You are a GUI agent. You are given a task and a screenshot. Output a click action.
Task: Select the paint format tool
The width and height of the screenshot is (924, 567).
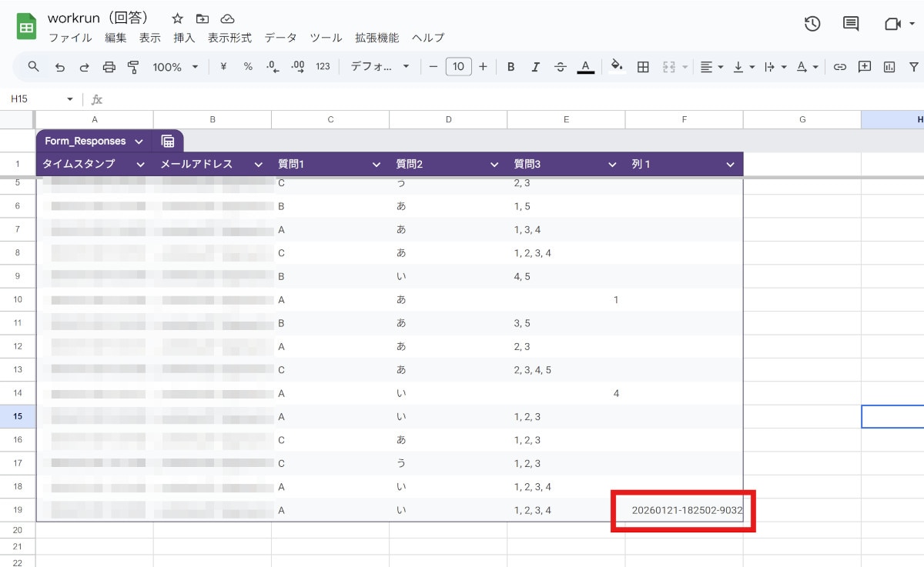[133, 67]
